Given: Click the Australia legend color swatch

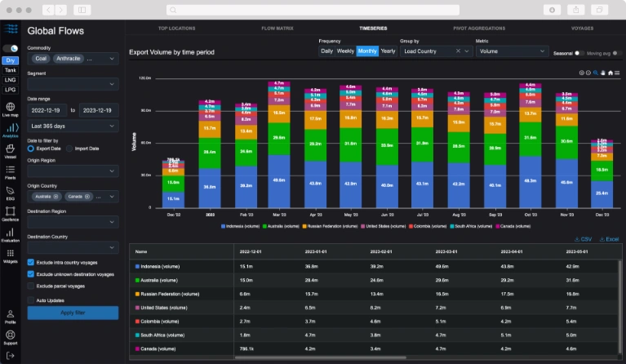Looking at the screenshot, I should tap(264, 226).
